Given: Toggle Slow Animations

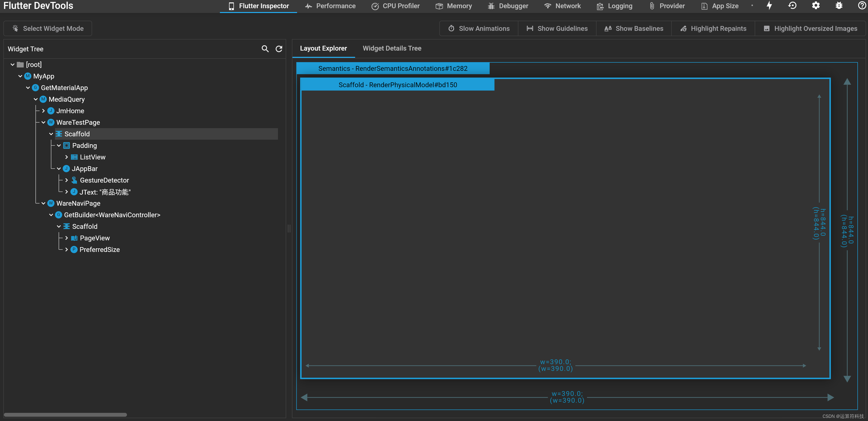Looking at the screenshot, I should coord(479,29).
